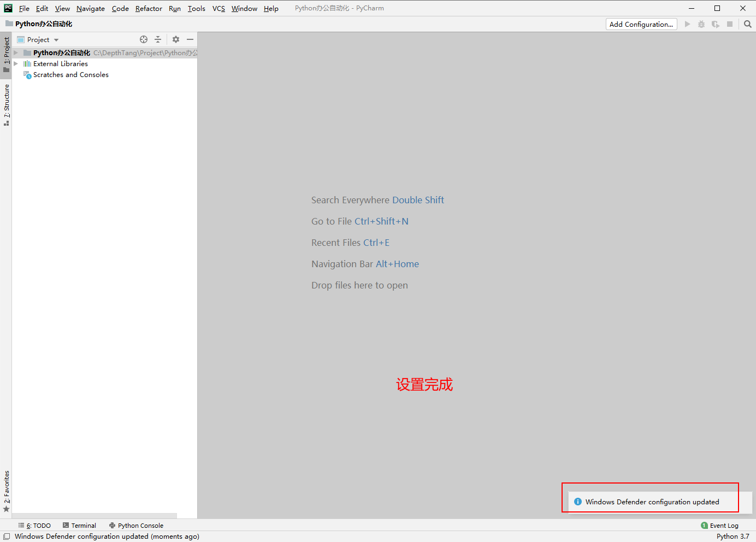Select Scratches and Consoles in tree
The image size is (756, 542).
(71, 75)
